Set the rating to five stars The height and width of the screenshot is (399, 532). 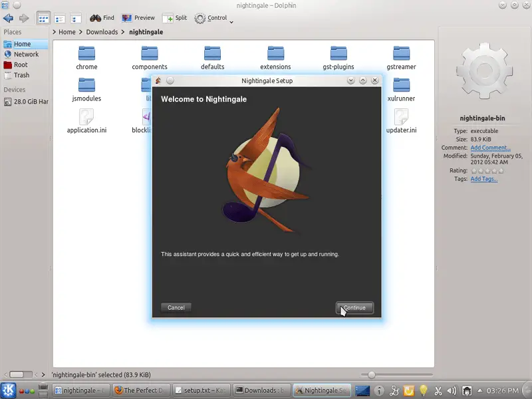coord(501,171)
